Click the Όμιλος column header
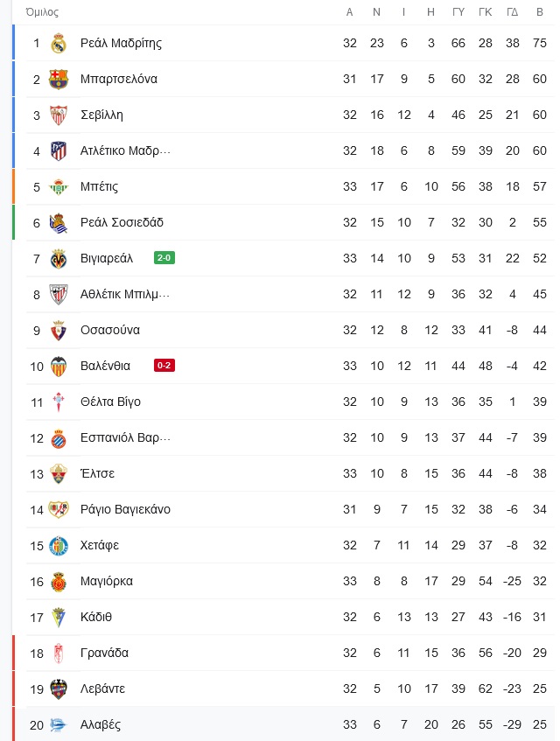 click(x=42, y=12)
